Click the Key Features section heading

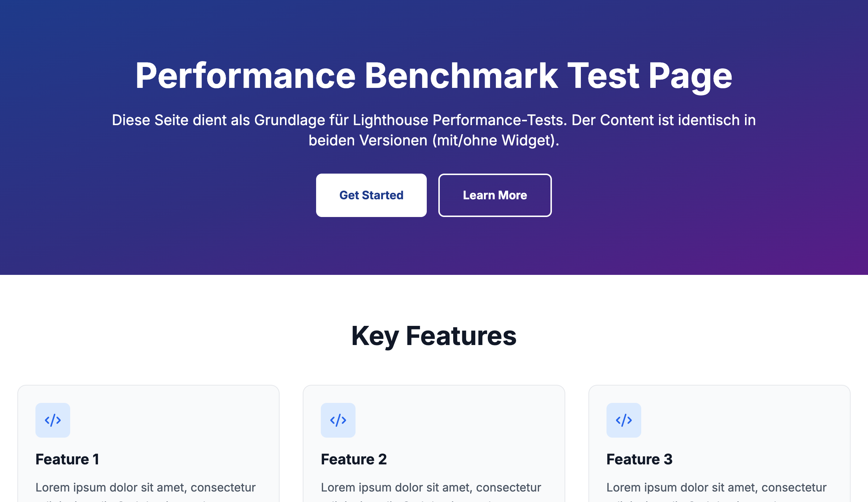[434, 336]
